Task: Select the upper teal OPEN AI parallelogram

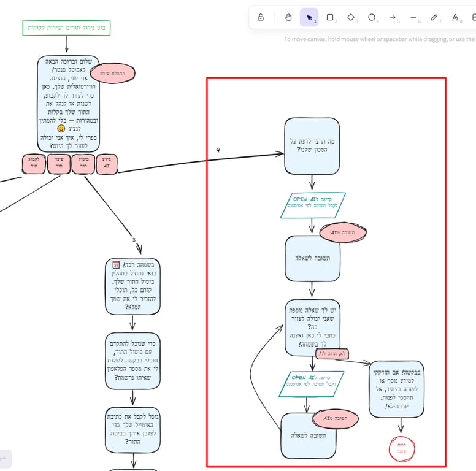Action: click(x=313, y=205)
